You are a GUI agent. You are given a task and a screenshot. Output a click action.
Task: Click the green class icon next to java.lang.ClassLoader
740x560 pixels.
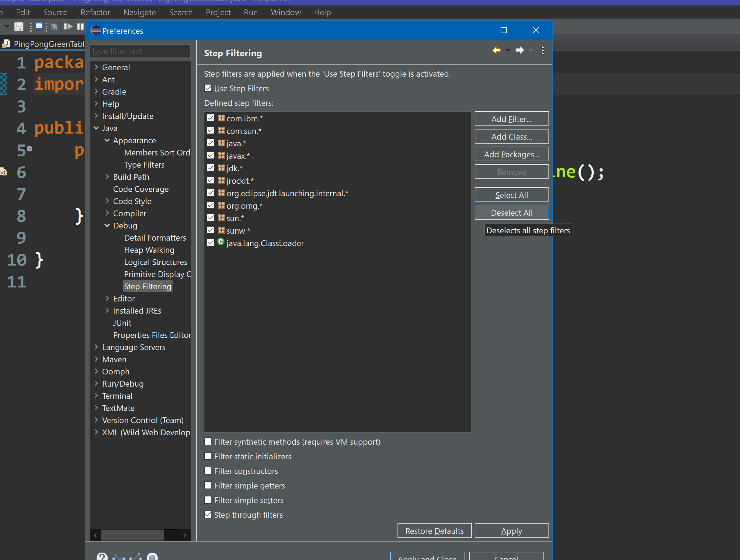click(221, 242)
